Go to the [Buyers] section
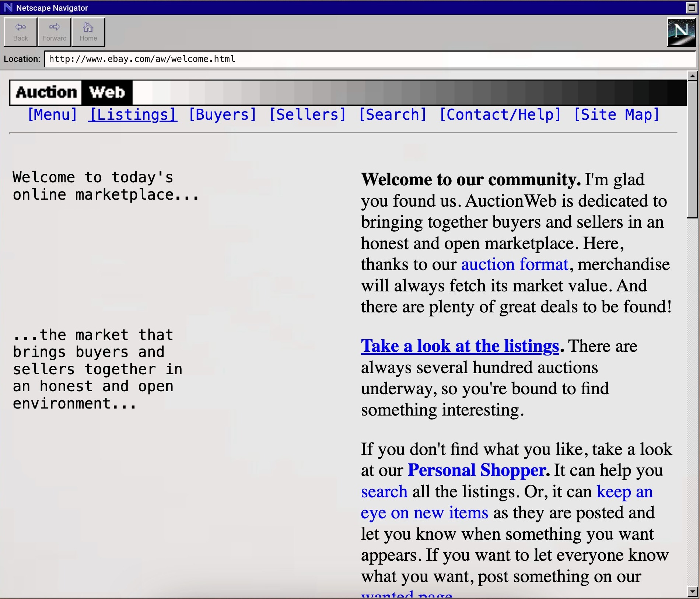Image resolution: width=700 pixels, height=599 pixels. point(223,115)
